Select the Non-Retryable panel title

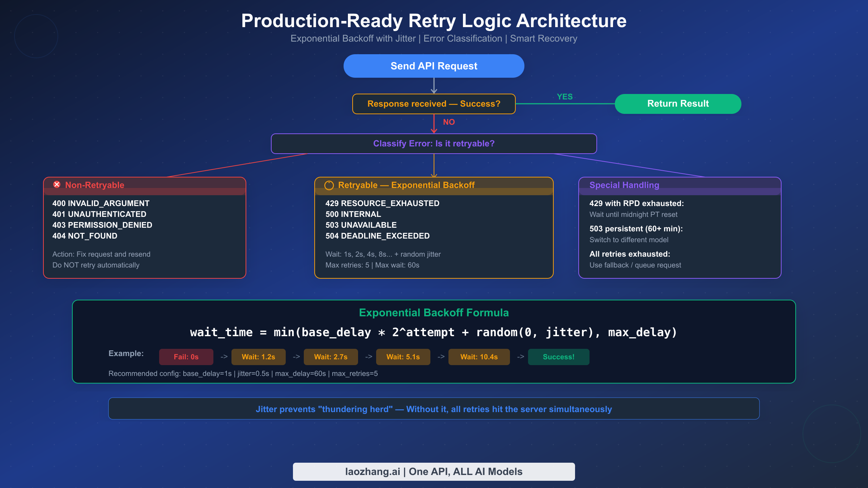(95, 185)
